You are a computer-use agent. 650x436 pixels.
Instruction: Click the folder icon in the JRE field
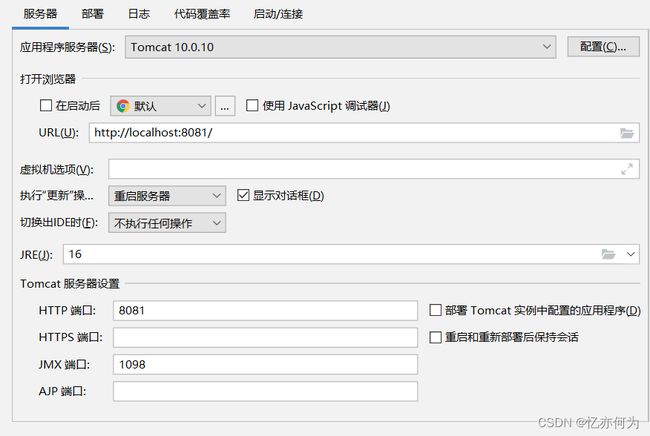coord(608,254)
